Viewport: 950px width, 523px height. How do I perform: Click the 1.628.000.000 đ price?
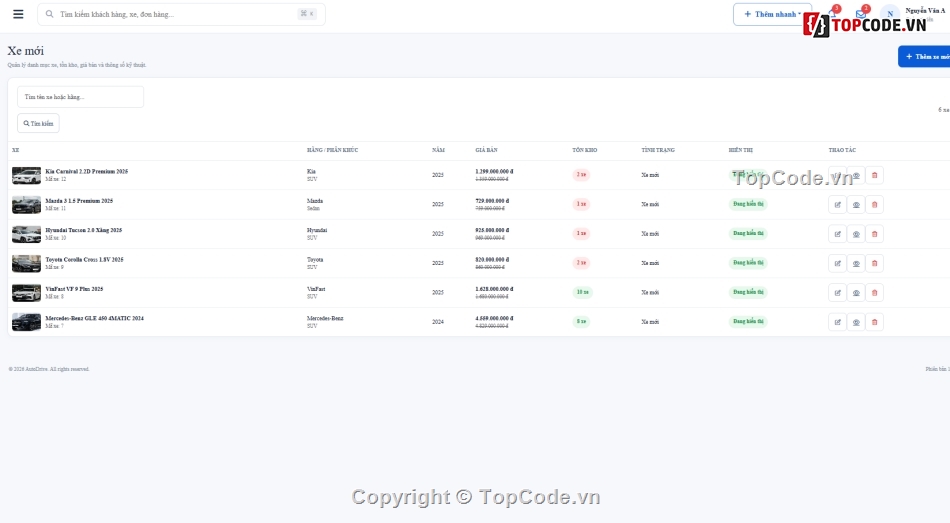[x=494, y=289]
